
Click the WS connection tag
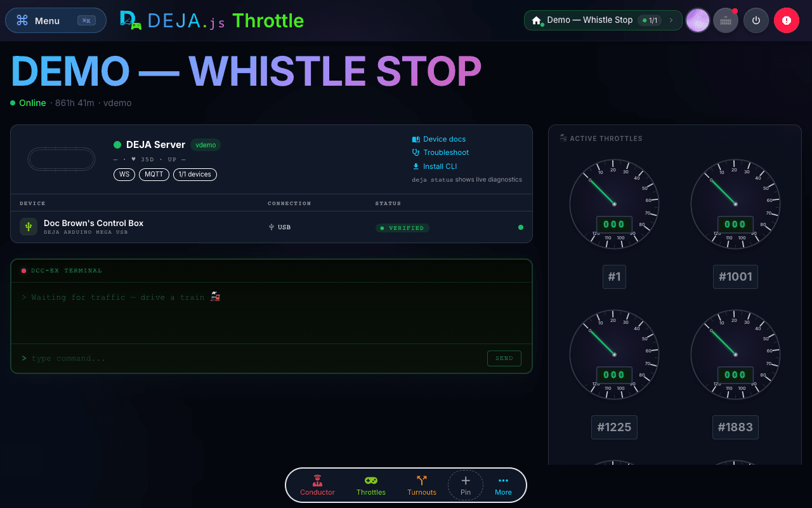pyautogui.click(x=124, y=174)
